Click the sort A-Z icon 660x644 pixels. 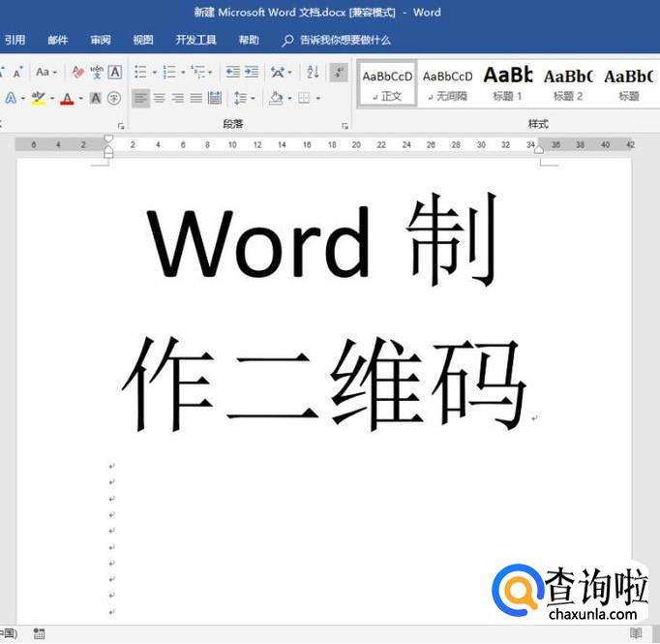tap(313, 72)
